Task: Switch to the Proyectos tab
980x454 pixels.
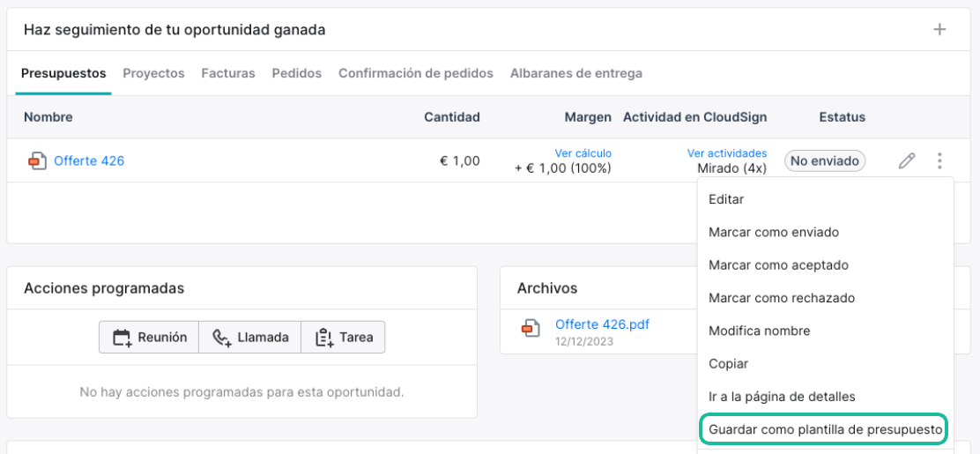Action: pos(153,73)
